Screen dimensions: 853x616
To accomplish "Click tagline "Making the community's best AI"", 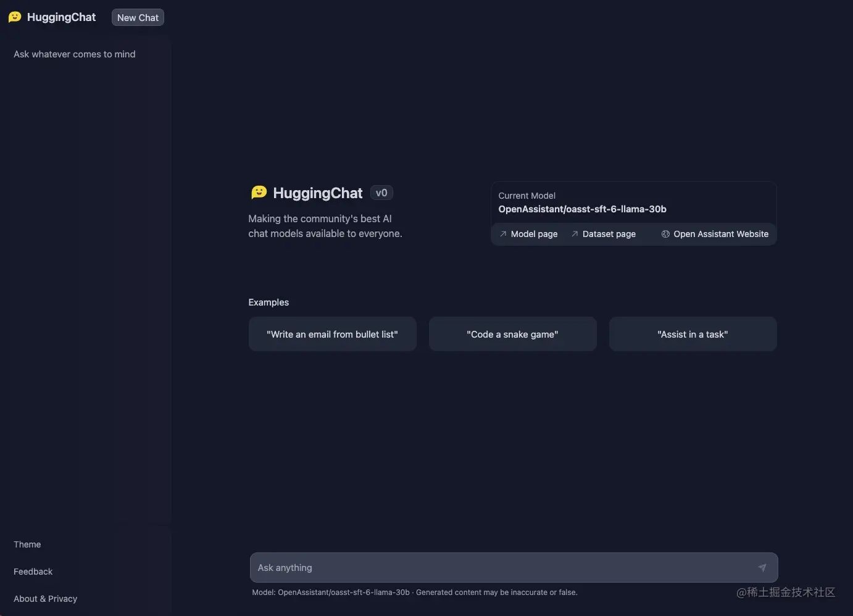I will pos(320,219).
